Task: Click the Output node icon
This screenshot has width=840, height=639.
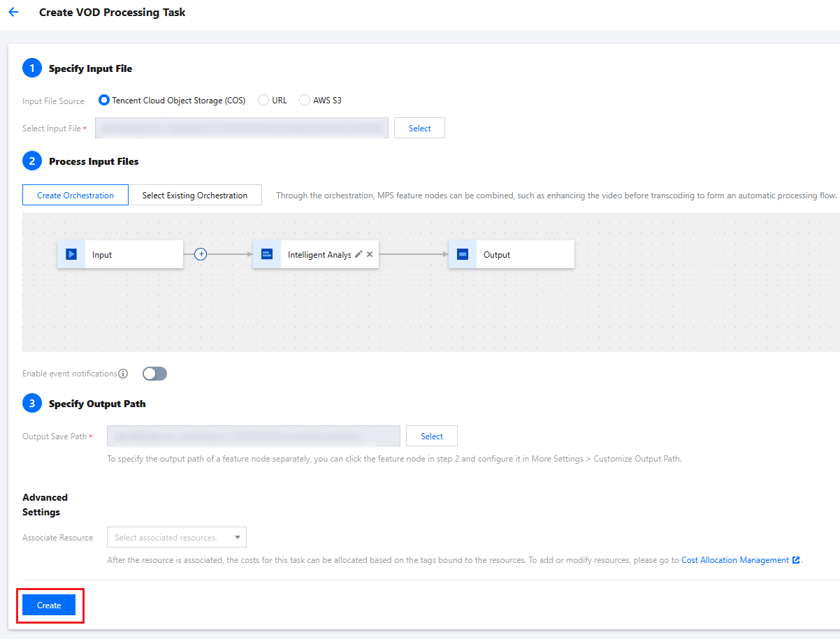Action: coord(462,255)
